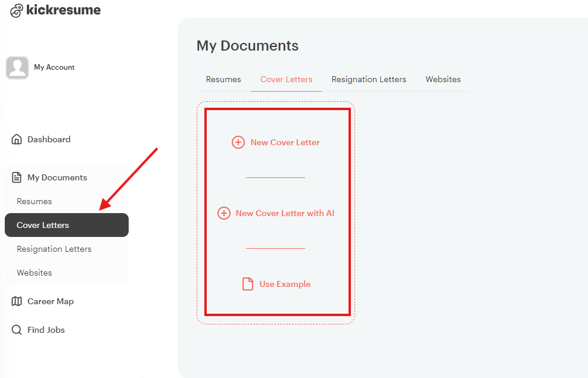The image size is (588, 378).
Task: Click the plus icon beside New Cover Letter
Action: point(238,142)
